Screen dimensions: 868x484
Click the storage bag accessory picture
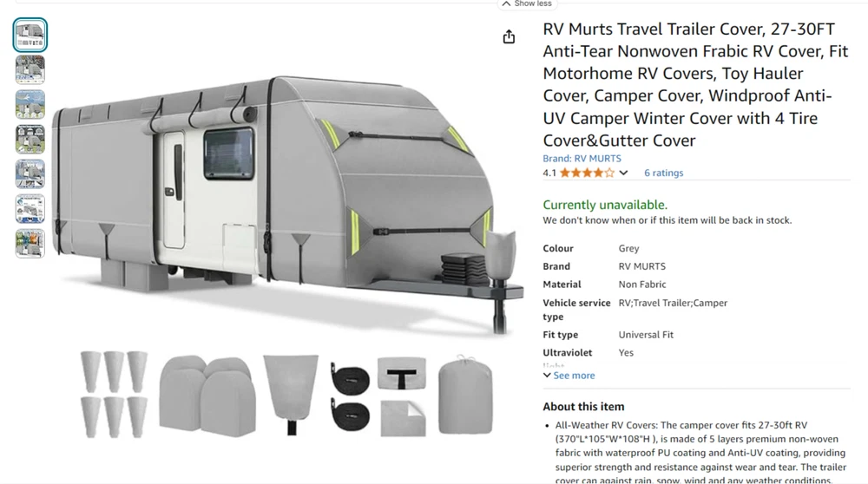[465, 395]
